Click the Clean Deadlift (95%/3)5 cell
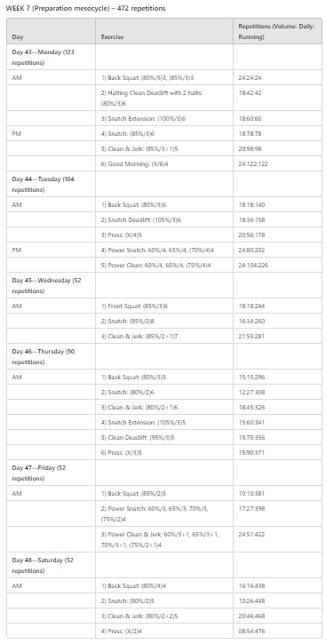Viewport: 326px width, 644px height. (164, 437)
